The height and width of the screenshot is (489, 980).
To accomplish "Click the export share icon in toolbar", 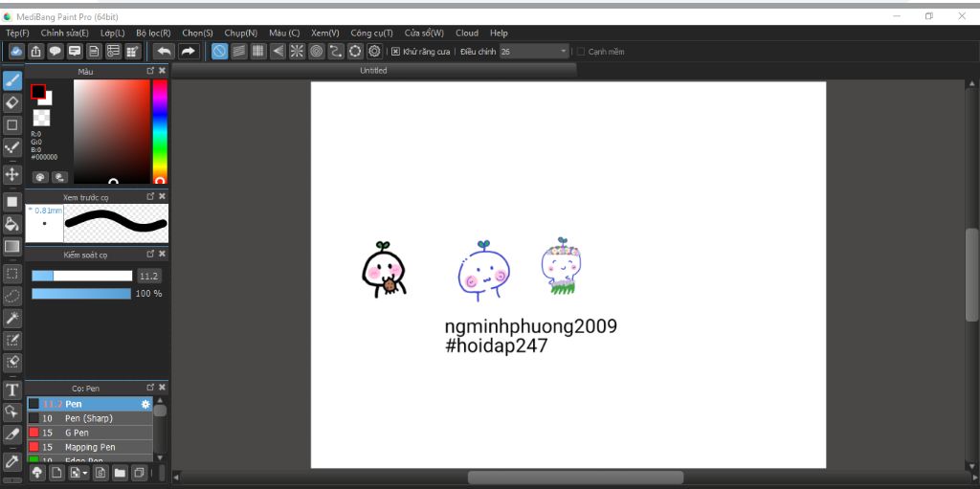I will pyautogui.click(x=36, y=52).
